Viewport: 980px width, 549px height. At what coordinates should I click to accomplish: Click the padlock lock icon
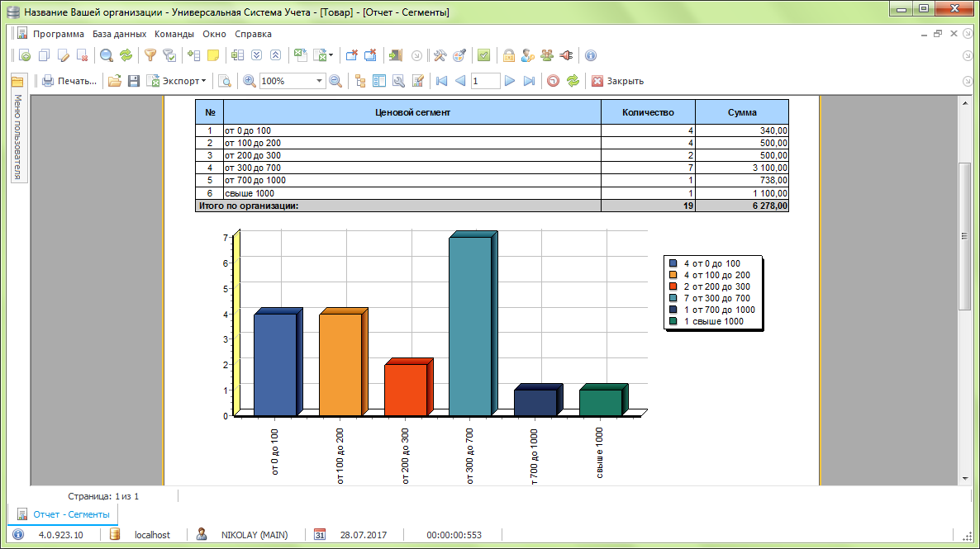pos(509,55)
